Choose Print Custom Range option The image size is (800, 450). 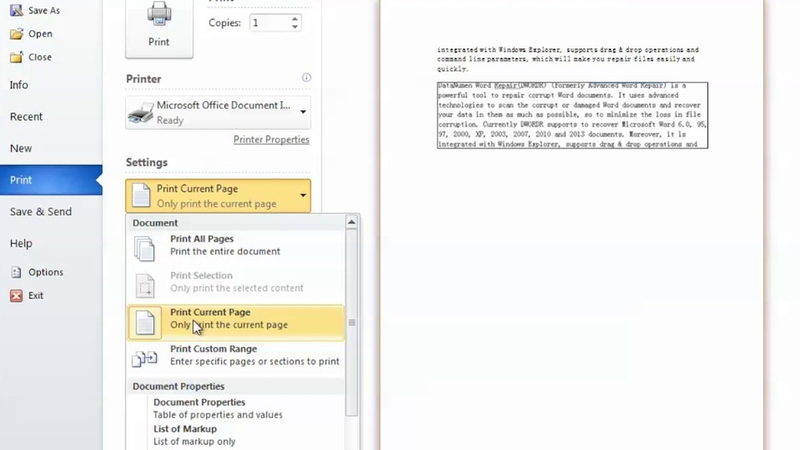(x=236, y=355)
